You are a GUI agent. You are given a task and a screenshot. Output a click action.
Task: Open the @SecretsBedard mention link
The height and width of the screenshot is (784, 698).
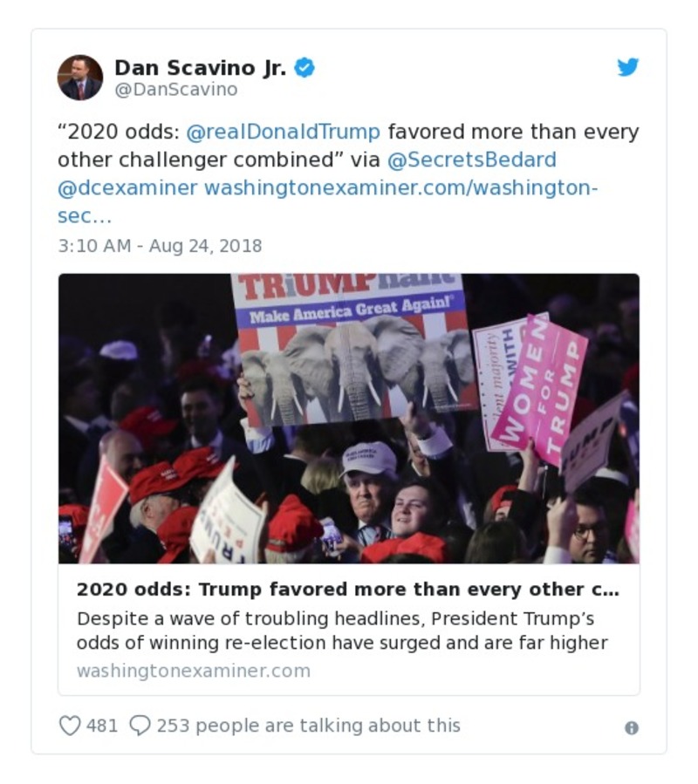pos(472,160)
